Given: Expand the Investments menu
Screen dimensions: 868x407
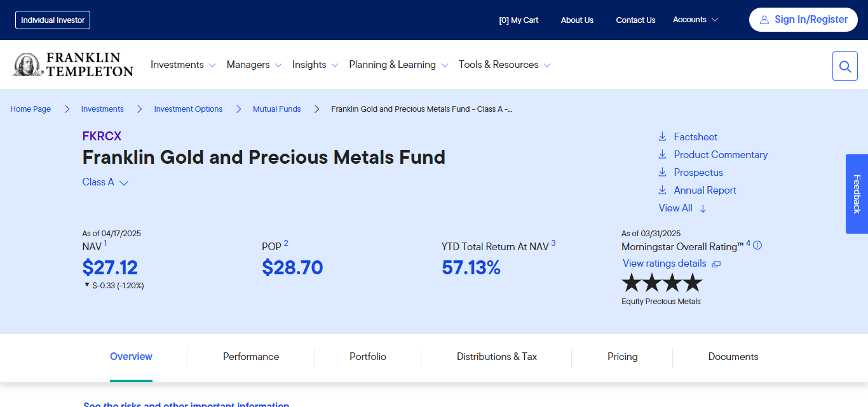Looking at the screenshot, I should click(183, 65).
